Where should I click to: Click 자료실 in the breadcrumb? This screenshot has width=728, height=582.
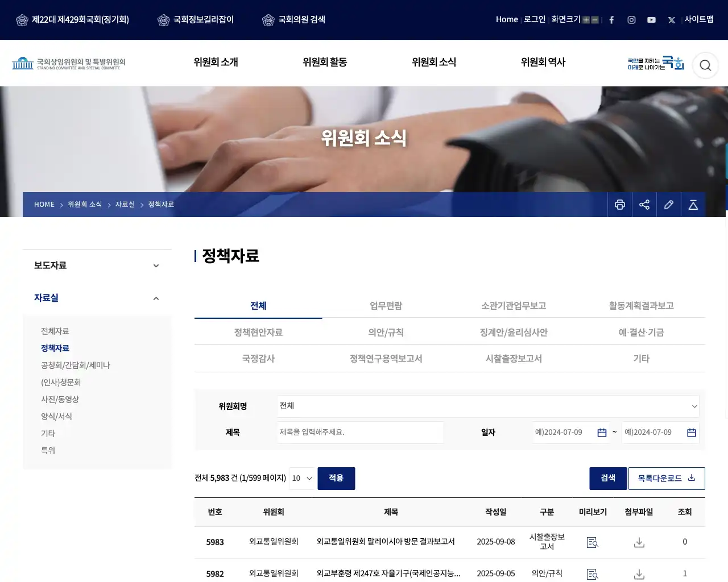tap(125, 205)
